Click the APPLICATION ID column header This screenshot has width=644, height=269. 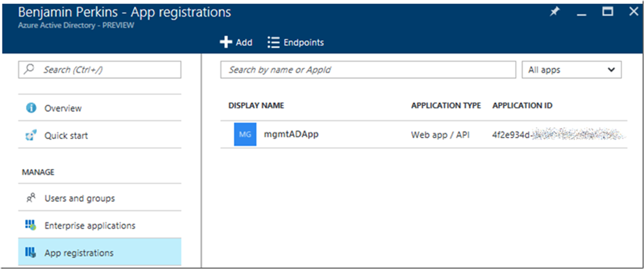pos(522,106)
